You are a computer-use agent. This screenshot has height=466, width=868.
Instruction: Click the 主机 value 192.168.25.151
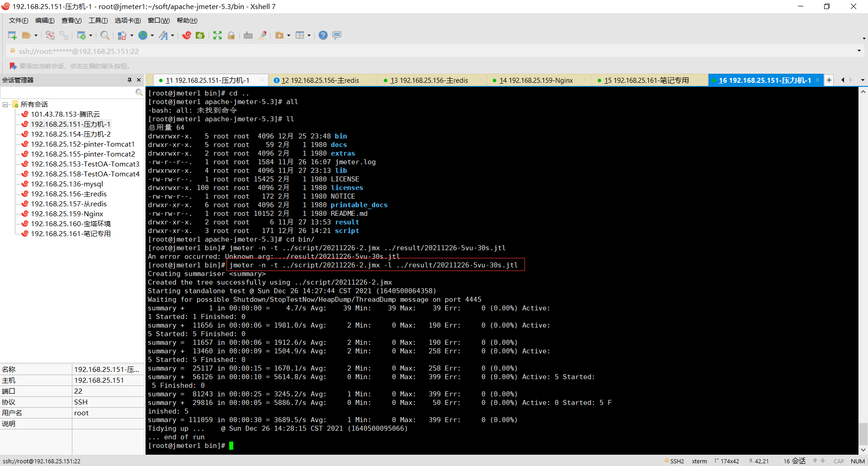(99, 380)
